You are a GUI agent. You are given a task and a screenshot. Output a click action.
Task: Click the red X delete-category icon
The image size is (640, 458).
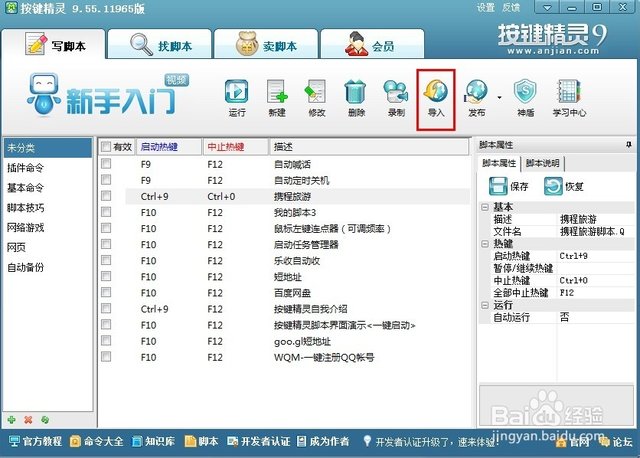28,420
